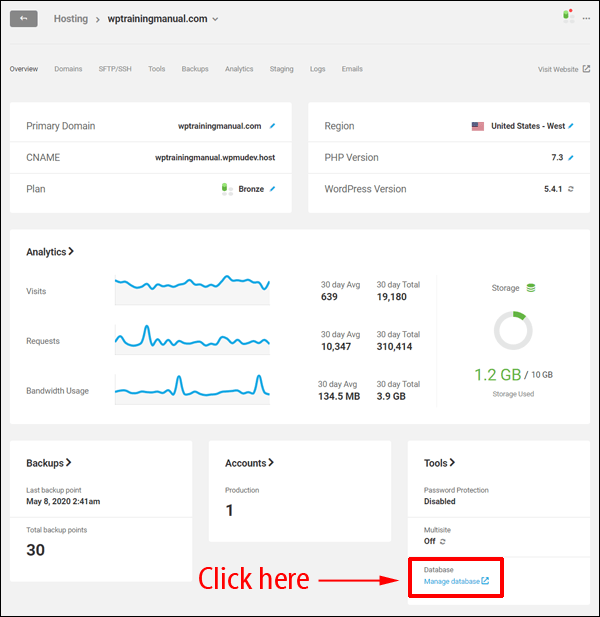
Task: Edit the PHP Version pencil icon
Action: coord(571,157)
